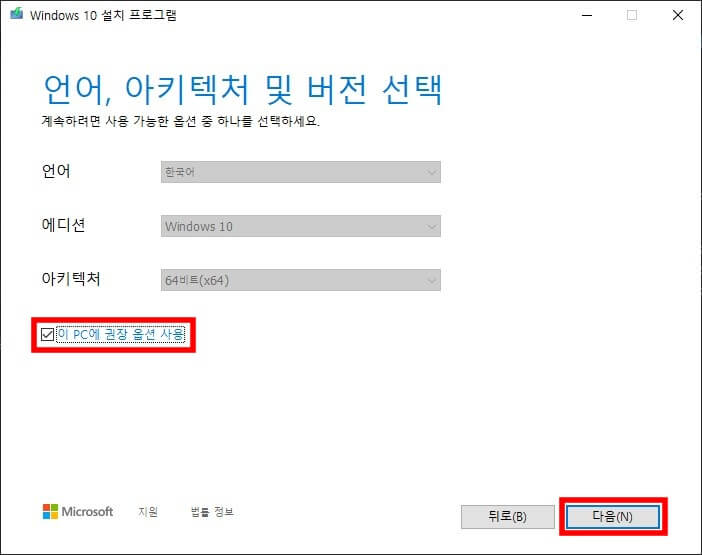
Task: Minimize the setup window
Action: [x=587, y=15]
